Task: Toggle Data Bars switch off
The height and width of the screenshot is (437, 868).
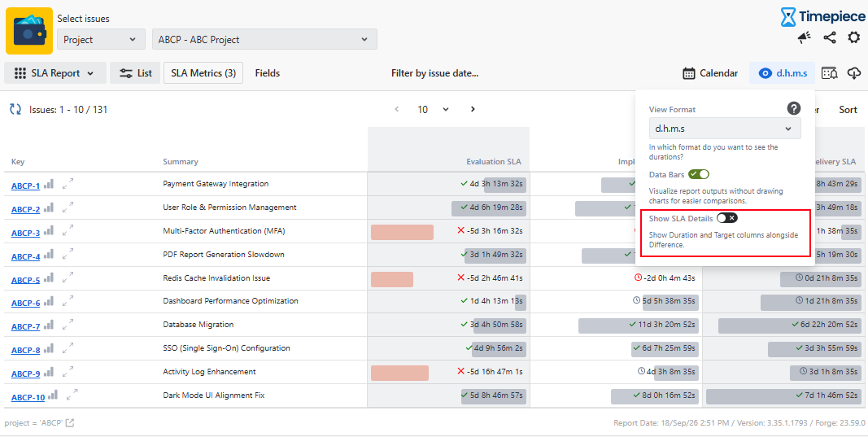Action: click(699, 174)
